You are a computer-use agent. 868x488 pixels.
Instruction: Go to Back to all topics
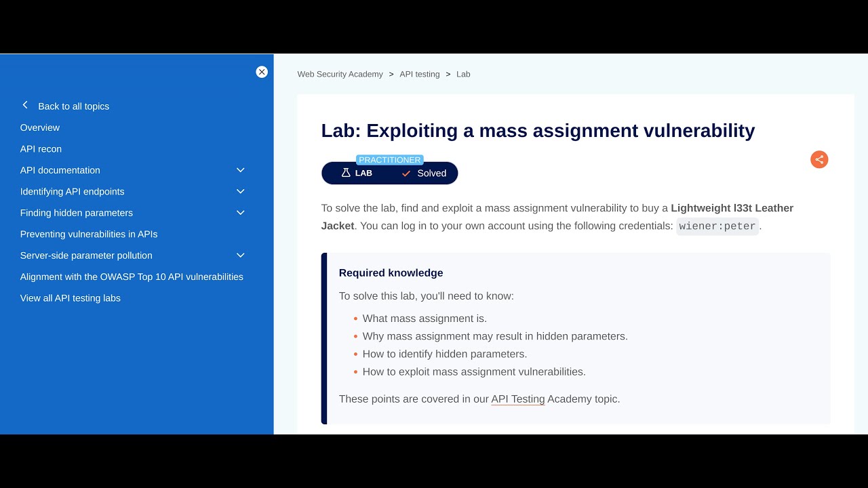[x=73, y=106]
